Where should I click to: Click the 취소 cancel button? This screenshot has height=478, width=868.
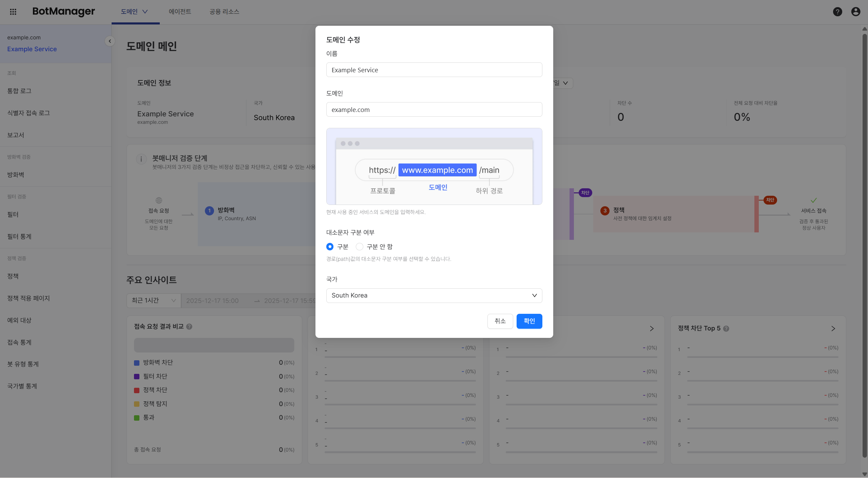[x=500, y=321]
